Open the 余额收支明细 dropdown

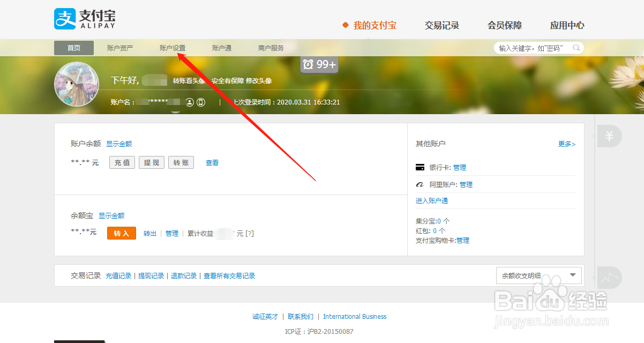pyautogui.click(x=538, y=275)
